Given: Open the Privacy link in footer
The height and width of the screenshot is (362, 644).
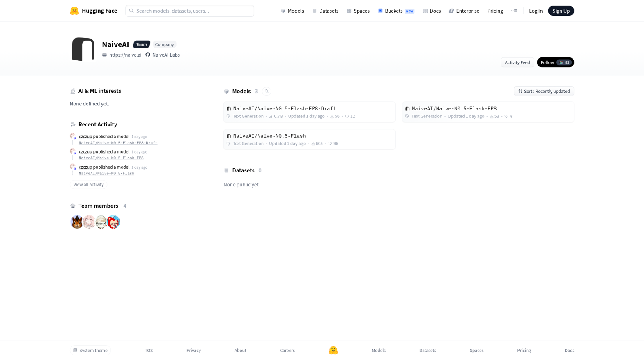Looking at the screenshot, I should [x=193, y=350].
